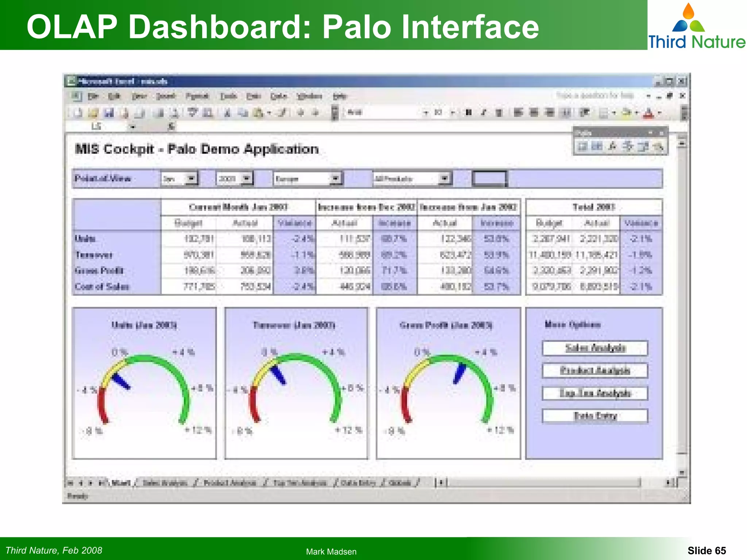This screenshot has height=560, width=747.
Task: Switch to the Data Entry sheet tab
Action: [x=359, y=483]
